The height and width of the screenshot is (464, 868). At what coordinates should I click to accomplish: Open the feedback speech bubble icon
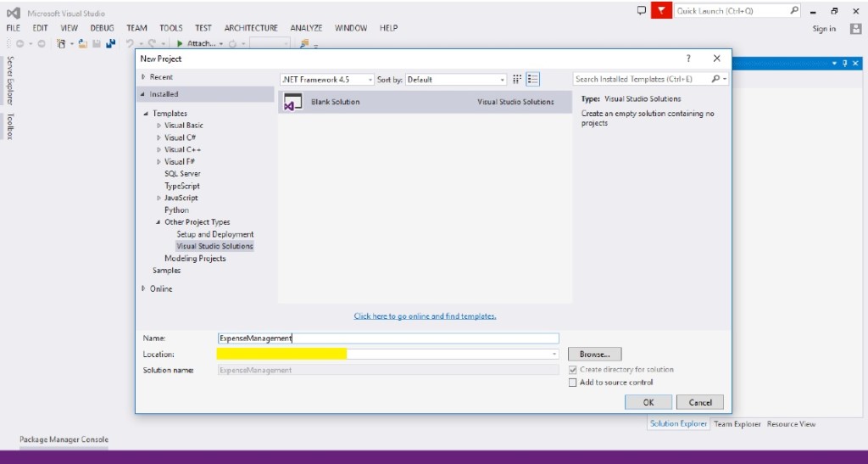point(642,10)
